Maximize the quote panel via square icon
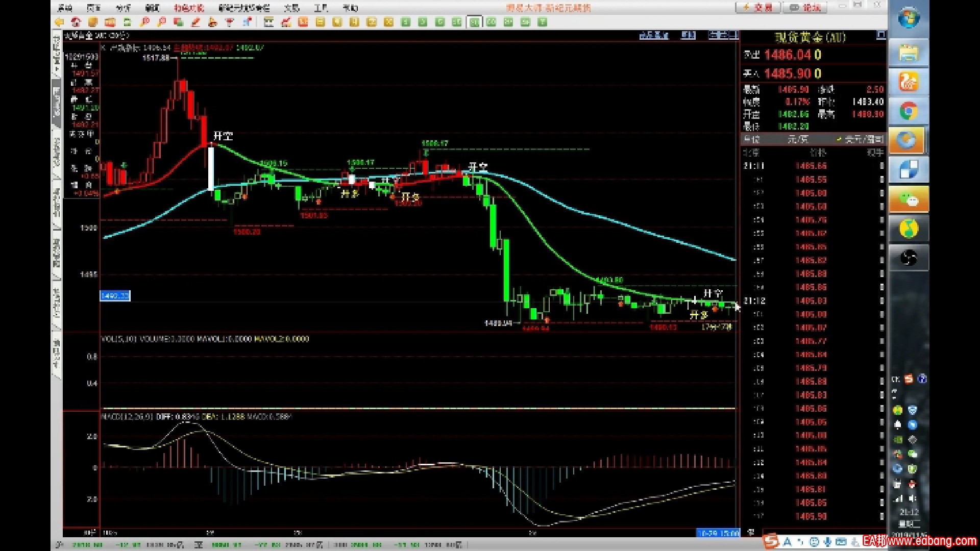 pyautogui.click(x=880, y=35)
